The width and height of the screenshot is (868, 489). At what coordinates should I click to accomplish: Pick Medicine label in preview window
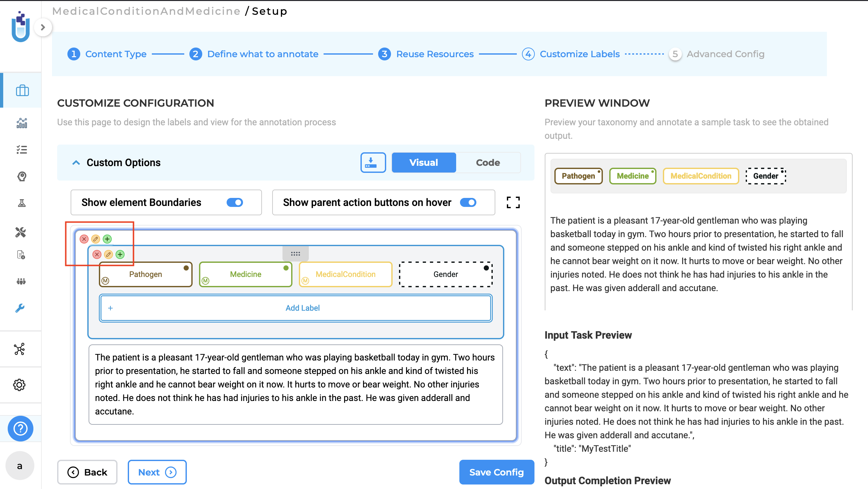[x=632, y=176]
